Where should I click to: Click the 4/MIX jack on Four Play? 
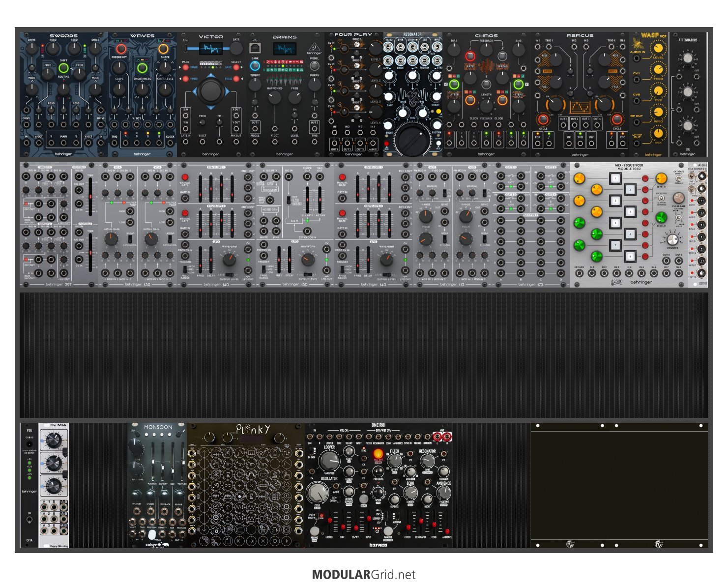tap(373, 143)
